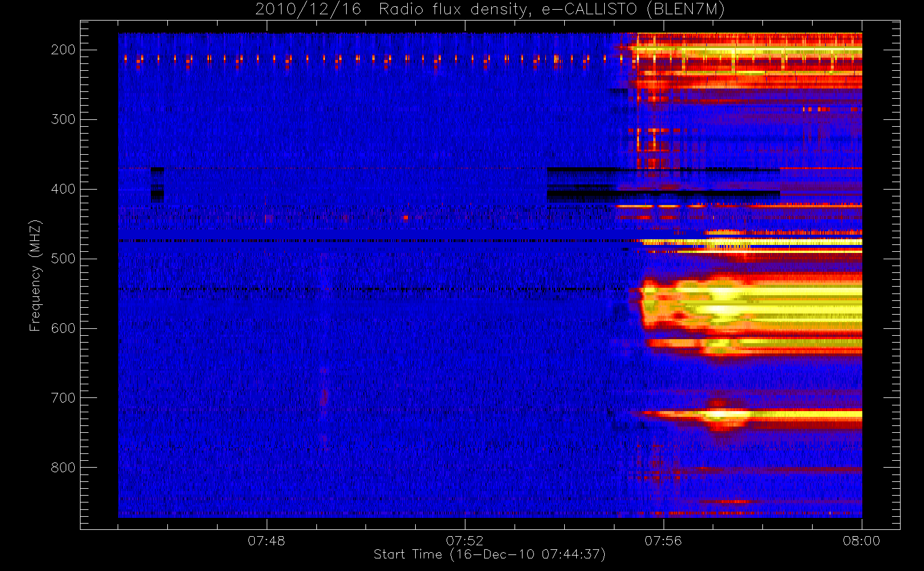Click the 600 frequency tick label

[x=63, y=328]
